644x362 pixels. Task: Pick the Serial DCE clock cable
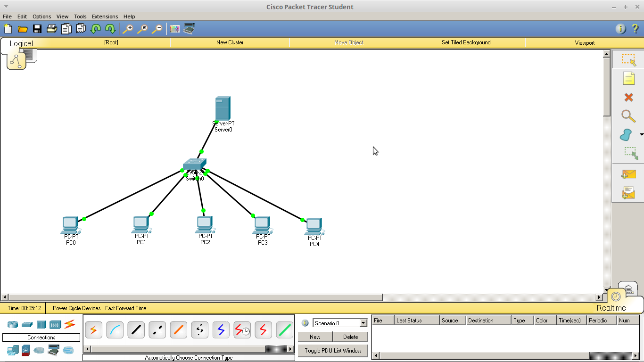242,330
